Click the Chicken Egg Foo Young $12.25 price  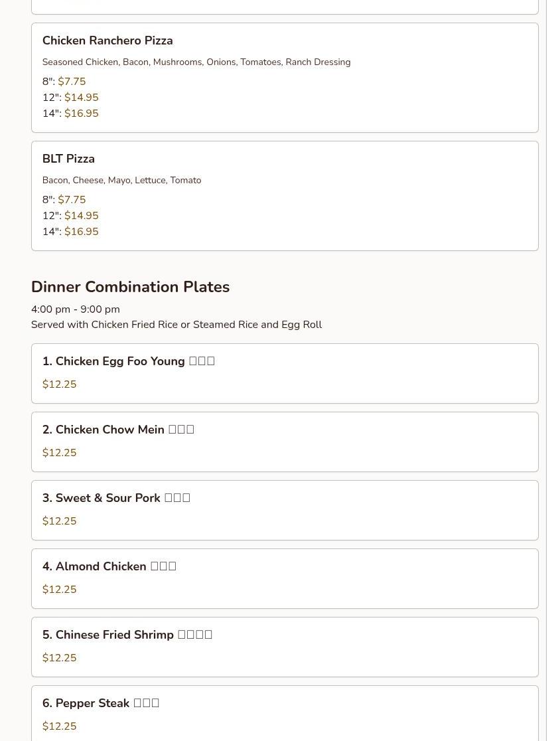pyautogui.click(x=60, y=384)
